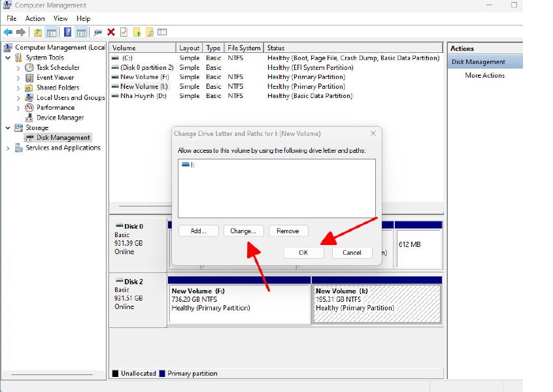
Task: Expand the Task Scheduler node
Action: coord(18,68)
